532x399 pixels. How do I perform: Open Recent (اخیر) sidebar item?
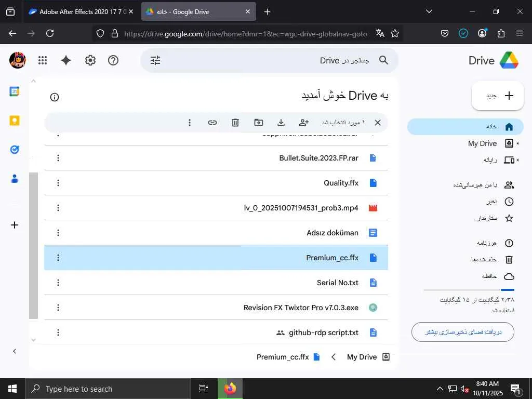coord(500,202)
